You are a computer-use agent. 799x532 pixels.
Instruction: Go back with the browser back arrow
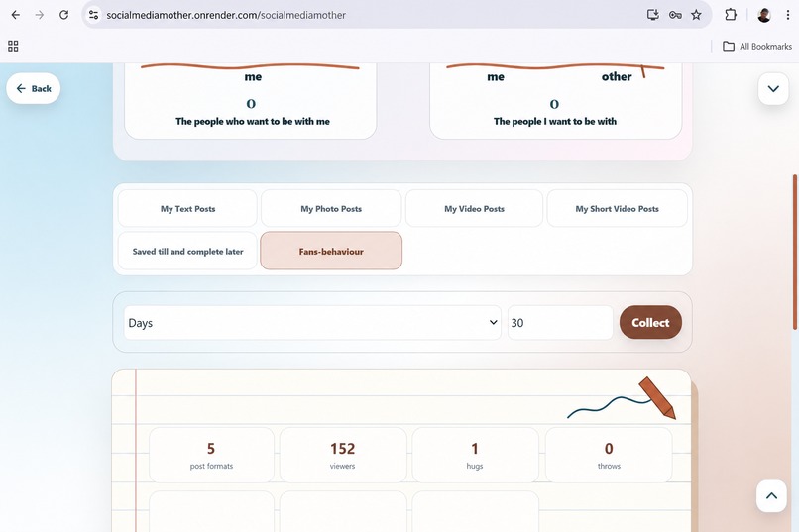coord(15,15)
